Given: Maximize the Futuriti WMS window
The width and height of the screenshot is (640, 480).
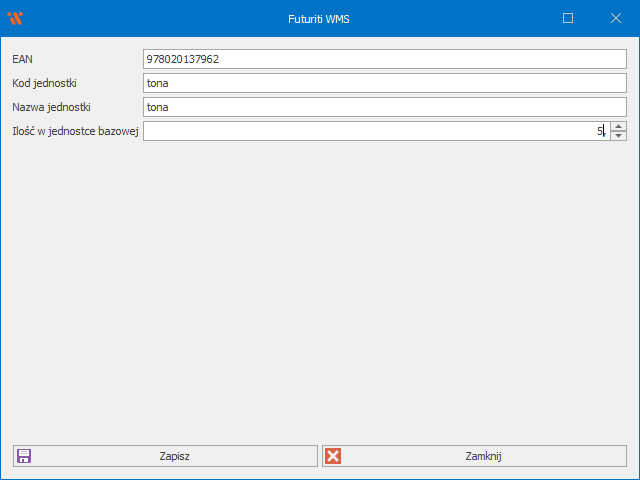Looking at the screenshot, I should pos(568,18).
